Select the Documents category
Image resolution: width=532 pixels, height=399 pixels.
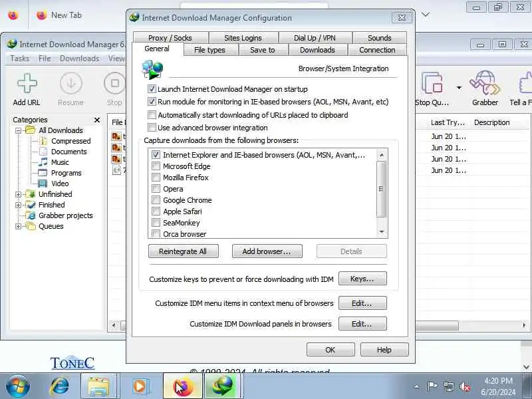[x=68, y=152]
